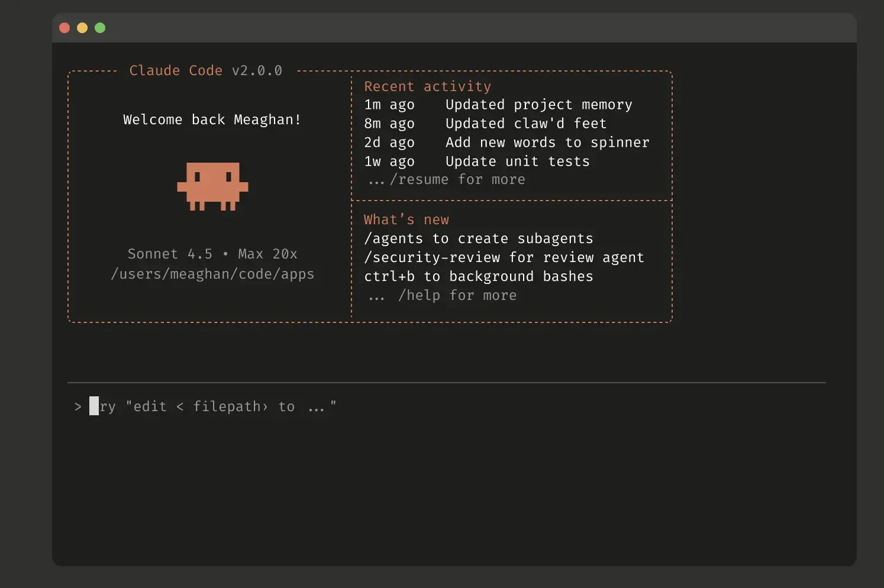884x588 pixels.
Task: Open the "Add new words to spinner" session
Action: tap(547, 143)
